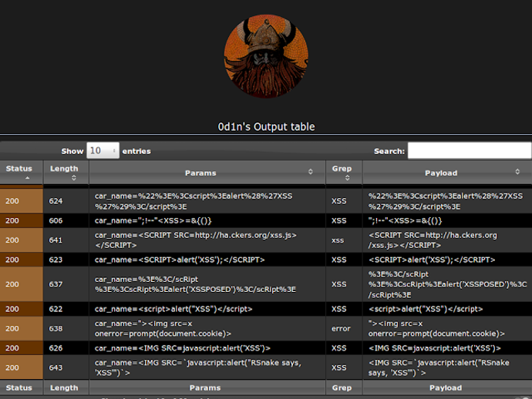Screen dimensions: 532x399
Task: Click the footer Length column label
Action: click(x=64, y=387)
